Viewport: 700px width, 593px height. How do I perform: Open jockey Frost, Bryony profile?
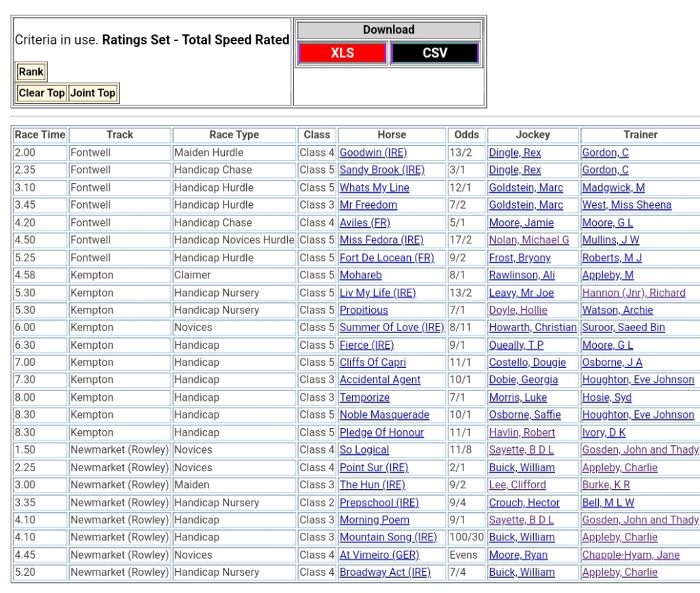[x=519, y=258]
